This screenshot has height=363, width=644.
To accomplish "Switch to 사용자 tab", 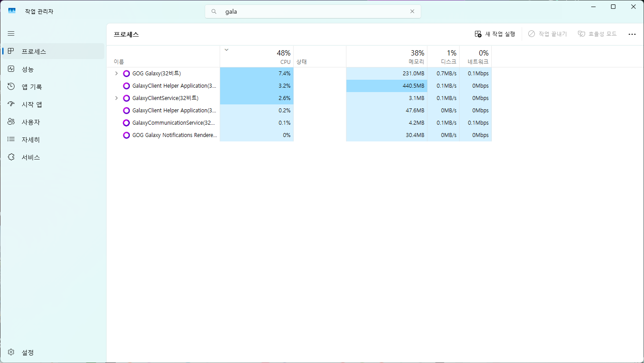I will pos(53,122).
